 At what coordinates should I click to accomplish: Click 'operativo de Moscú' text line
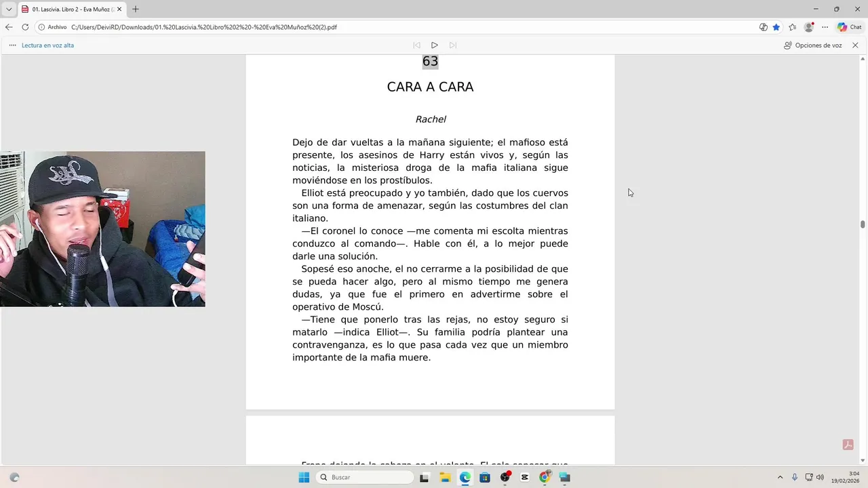click(338, 307)
